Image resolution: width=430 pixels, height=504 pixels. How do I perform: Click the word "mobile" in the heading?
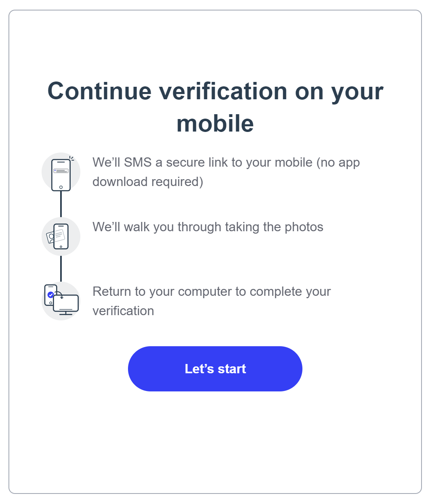coord(215,123)
